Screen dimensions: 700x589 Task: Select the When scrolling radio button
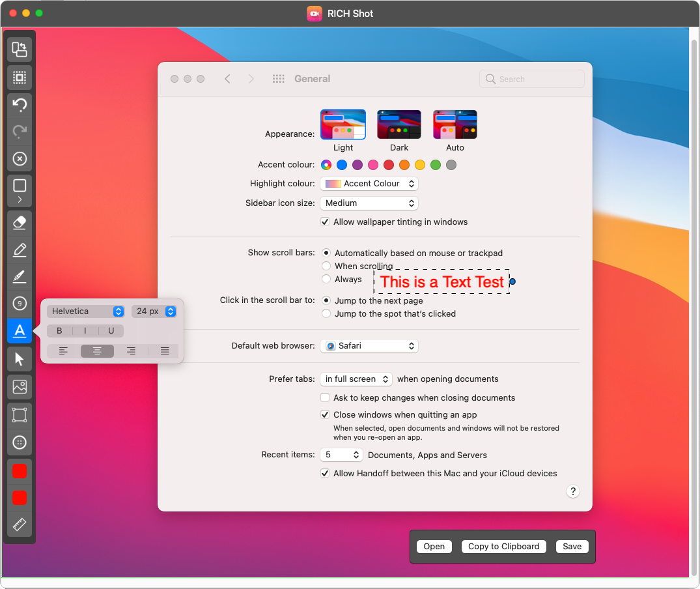[x=326, y=266]
